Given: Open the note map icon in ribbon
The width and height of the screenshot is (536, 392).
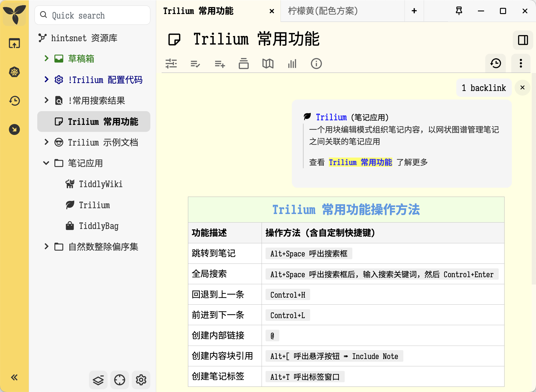Looking at the screenshot, I should 268,64.
